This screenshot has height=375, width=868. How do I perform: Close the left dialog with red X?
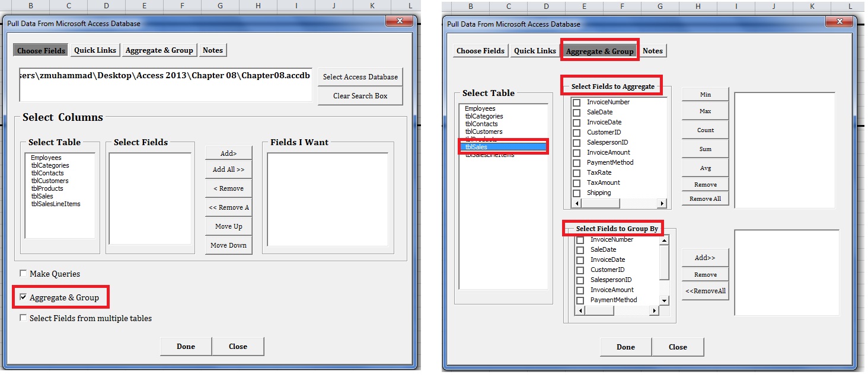coord(399,21)
